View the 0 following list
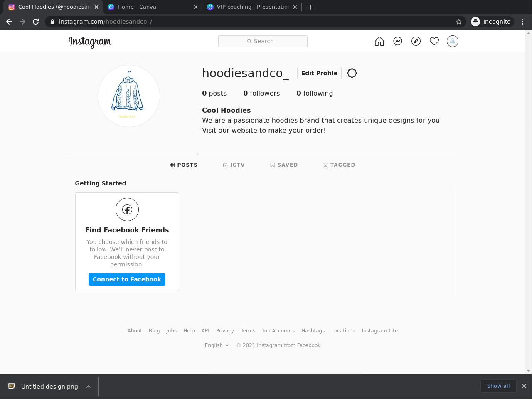 pyautogui.click(x=315, y=94)
